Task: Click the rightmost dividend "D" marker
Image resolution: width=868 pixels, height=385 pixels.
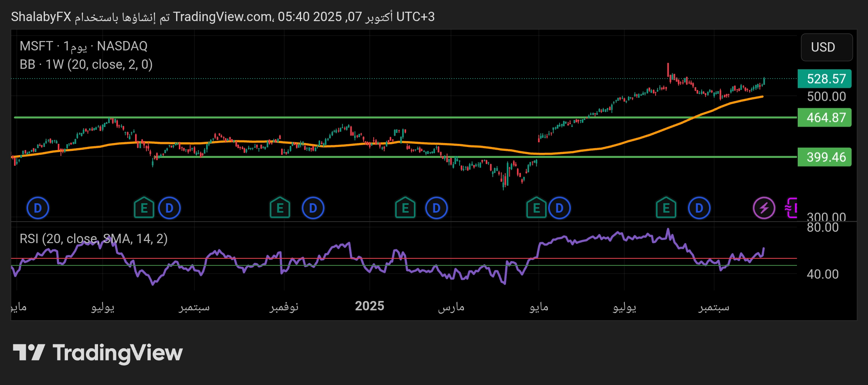Action: (699, 208)
